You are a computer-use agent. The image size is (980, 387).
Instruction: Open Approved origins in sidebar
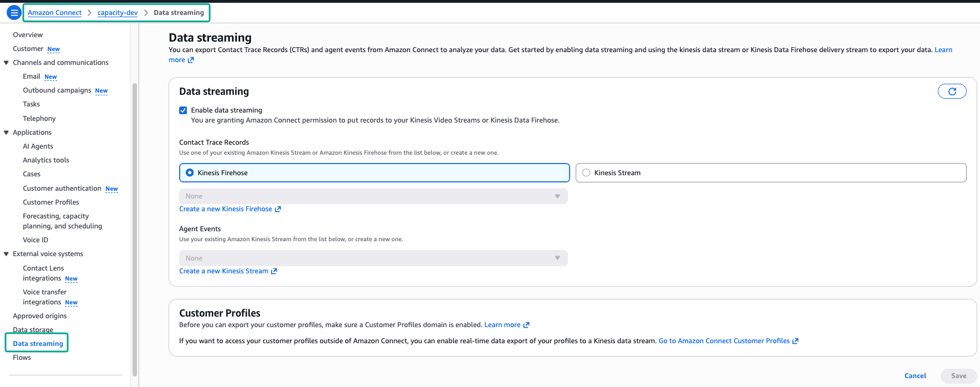point(40,316)
